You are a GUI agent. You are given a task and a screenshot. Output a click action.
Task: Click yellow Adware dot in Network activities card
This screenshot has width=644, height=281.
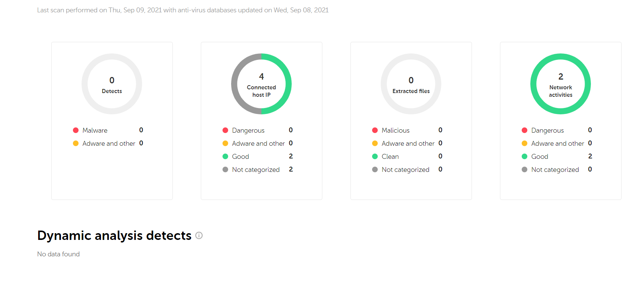click(x=524, y=143)
